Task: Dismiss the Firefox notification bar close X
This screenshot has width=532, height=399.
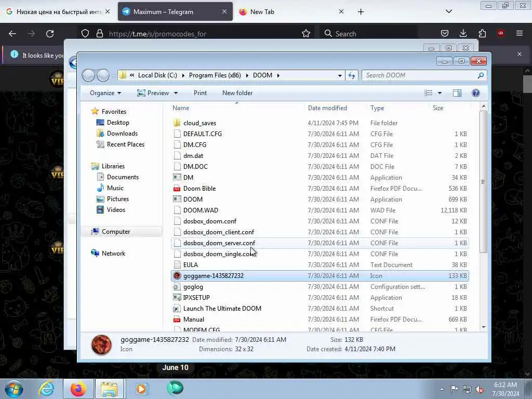Action: 520,54
